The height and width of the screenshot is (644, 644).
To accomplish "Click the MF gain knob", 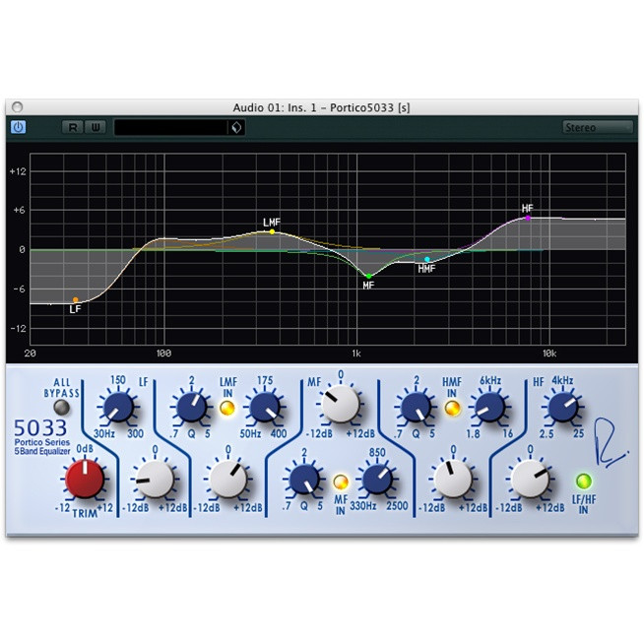I will pyautogui.click(x=341, y=404).
